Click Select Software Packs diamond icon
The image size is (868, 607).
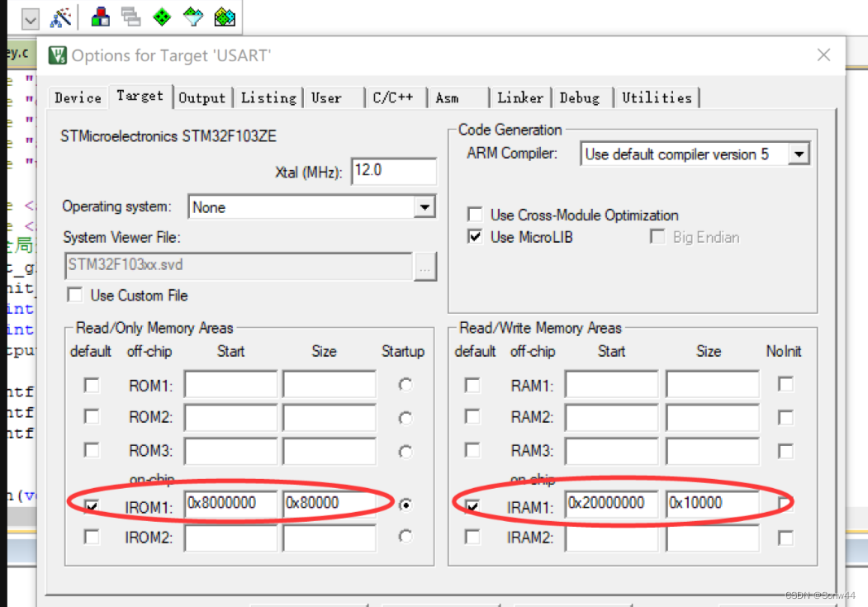193,17
